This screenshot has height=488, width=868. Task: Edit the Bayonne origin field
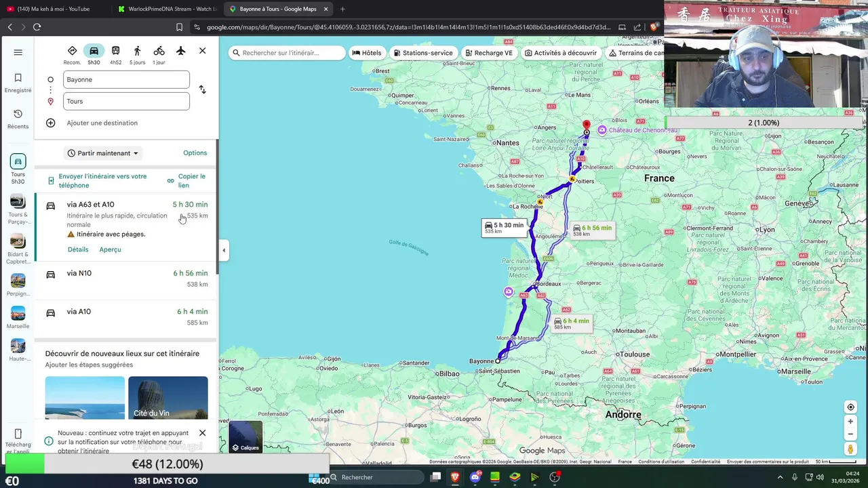click(x=126, y=79)
